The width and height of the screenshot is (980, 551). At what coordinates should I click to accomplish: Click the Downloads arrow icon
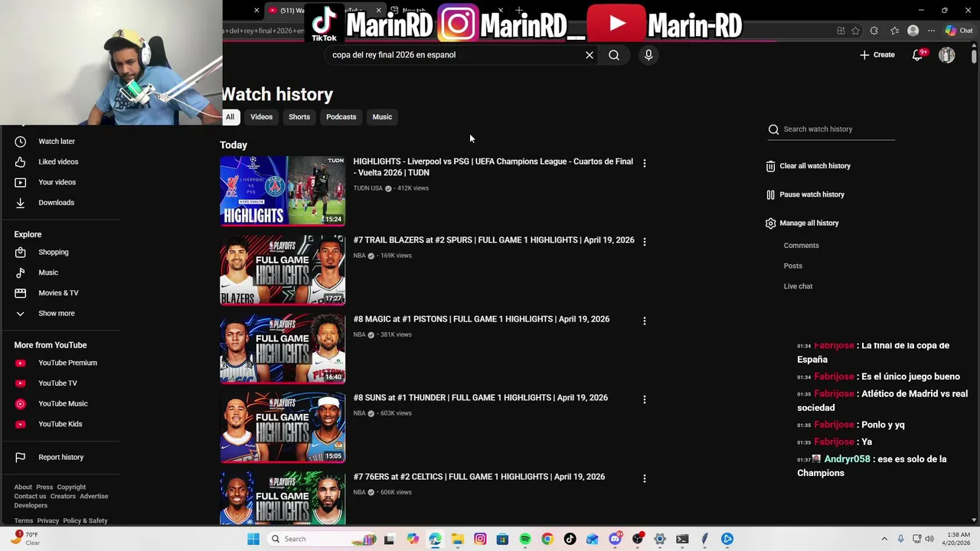click(x=21, y=203)
